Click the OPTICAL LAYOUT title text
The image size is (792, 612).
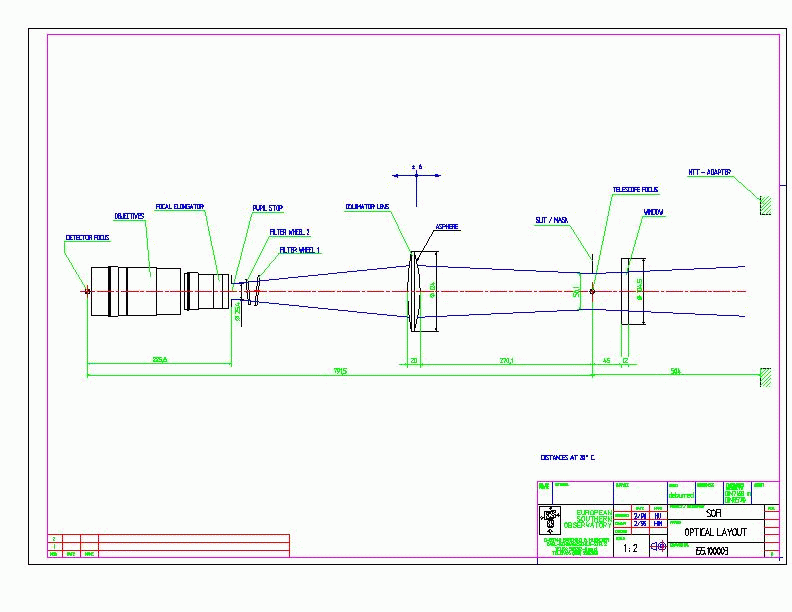point(714,532)
